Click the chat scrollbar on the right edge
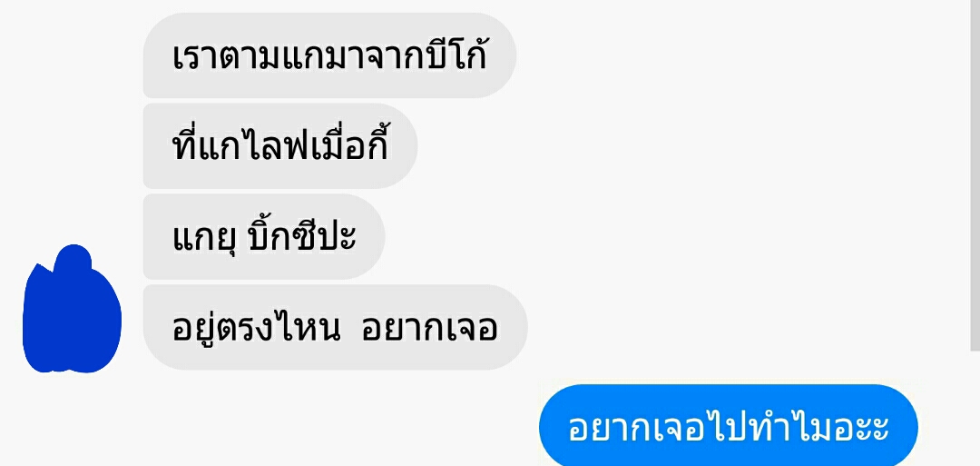 [975, 175]
